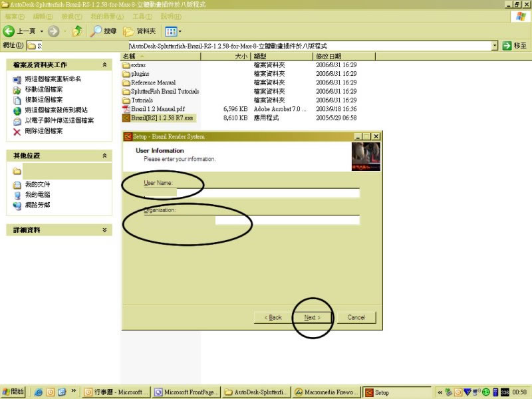Open the Views icon menu in toolbar
This screenshot has width=532, height=399.
coord(173,31)
